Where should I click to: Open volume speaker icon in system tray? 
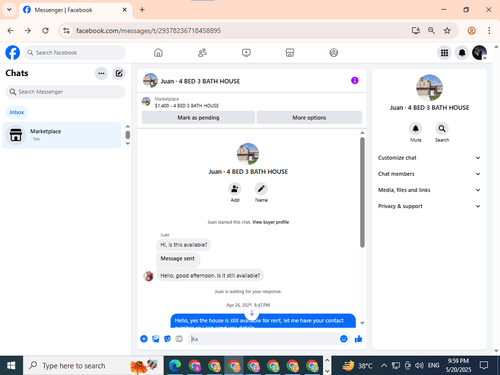[x=419, y=366]
